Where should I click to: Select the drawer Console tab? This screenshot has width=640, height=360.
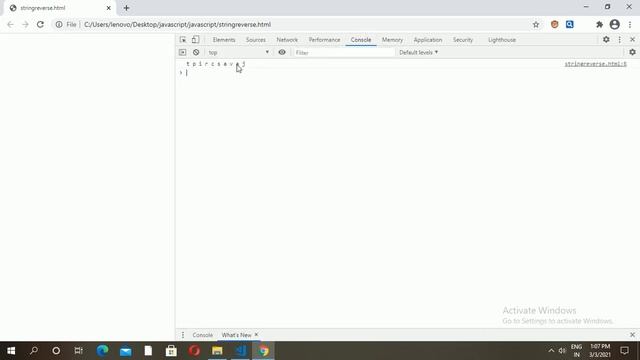[202, 335]
